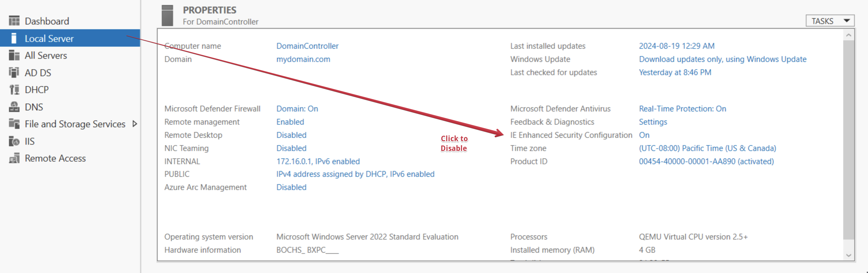Open the IIS role panel
This screenshot has height=273, width=868.
pyautogui.click(x=30, y=141)
